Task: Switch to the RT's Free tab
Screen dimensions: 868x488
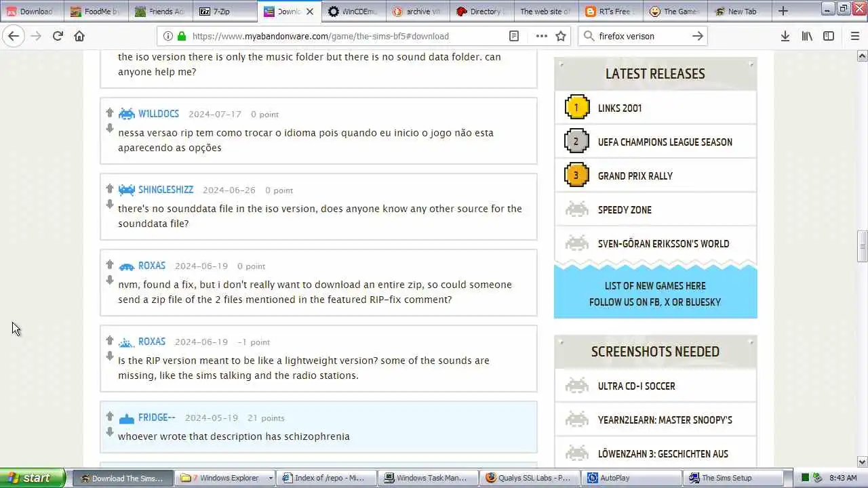Action: [x=611, y=12]
